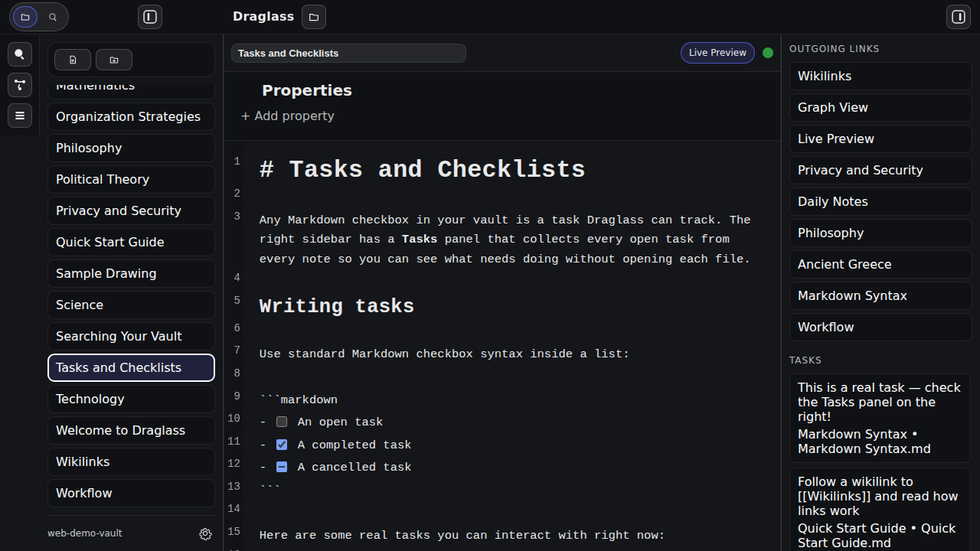Open the Technology note
This screenshot has height=551, width=980.
pyautogui.click(x=131, y=399)
